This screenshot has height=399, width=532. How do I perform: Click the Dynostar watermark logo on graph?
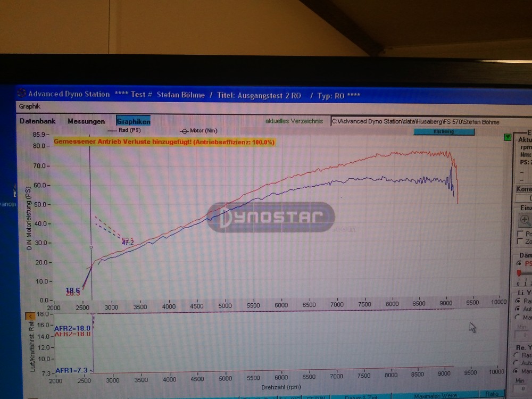click(271, 217)
